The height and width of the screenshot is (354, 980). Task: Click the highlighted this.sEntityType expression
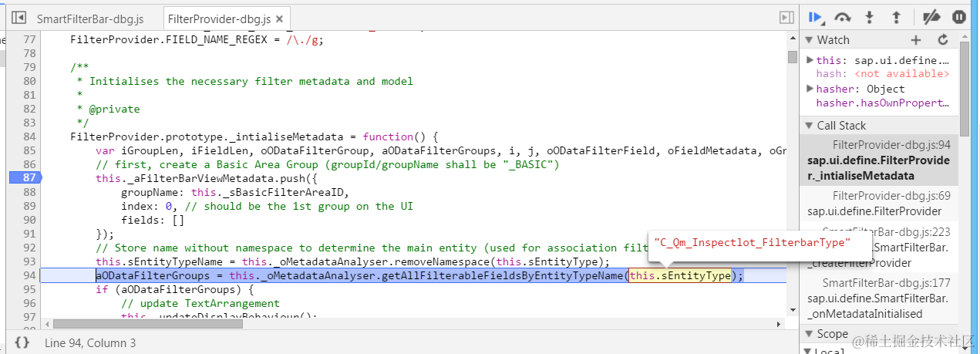click(x=679, y=275)
